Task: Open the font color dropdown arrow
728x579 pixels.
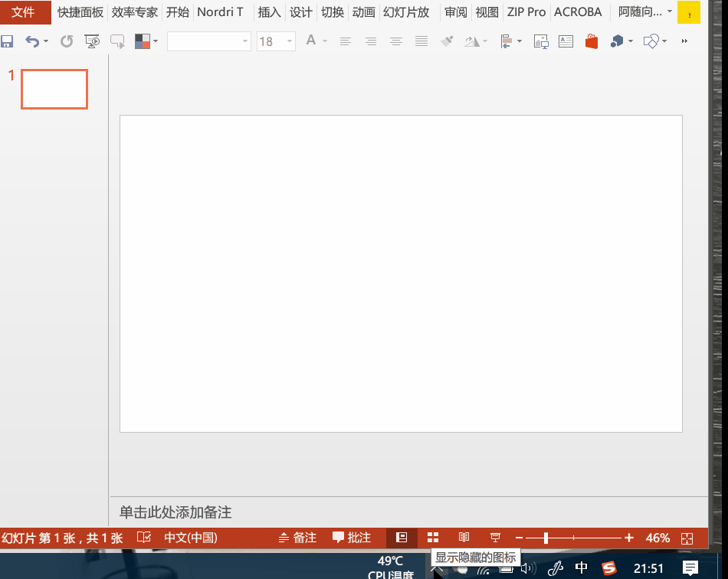Action: coord(323,41)
